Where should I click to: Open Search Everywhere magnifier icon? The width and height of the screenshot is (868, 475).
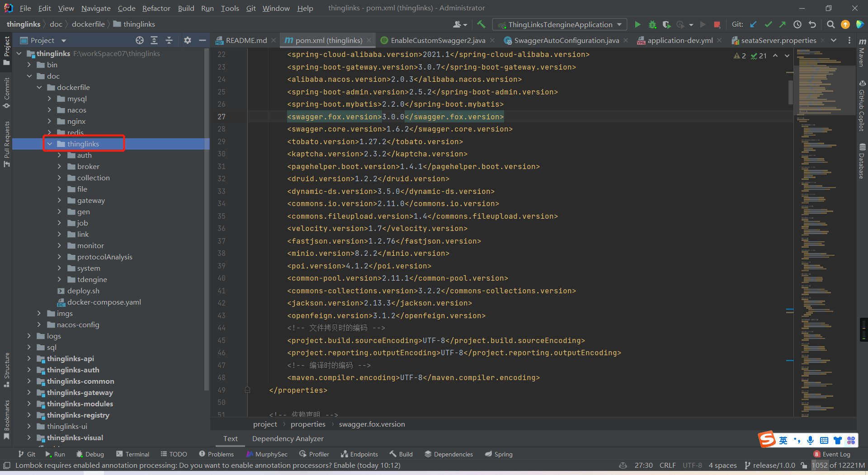coord(830,24)
